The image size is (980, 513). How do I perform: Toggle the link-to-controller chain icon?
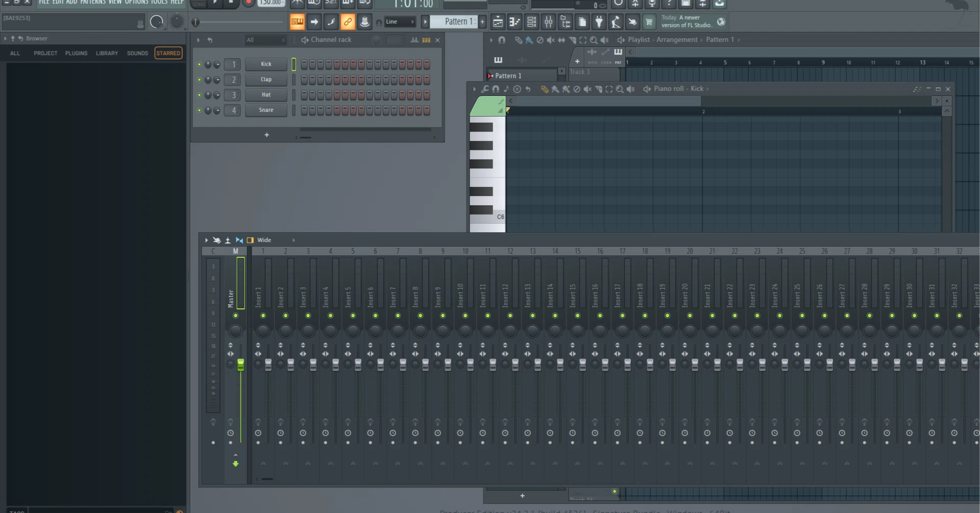click(348, 22)
